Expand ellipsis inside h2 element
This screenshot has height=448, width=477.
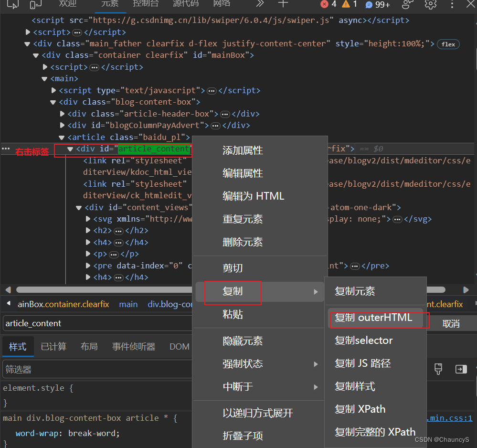point(118,231)
